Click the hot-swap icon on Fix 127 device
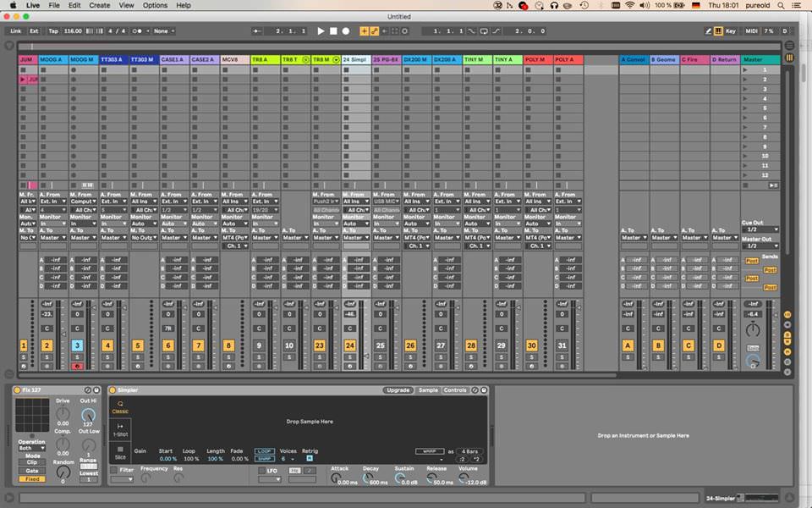The height and width of the screenshot is (508, 812). coord(87,389)
